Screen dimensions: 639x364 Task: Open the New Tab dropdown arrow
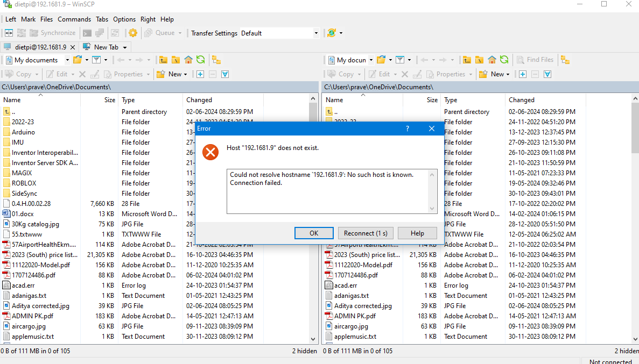pos(125,47)
